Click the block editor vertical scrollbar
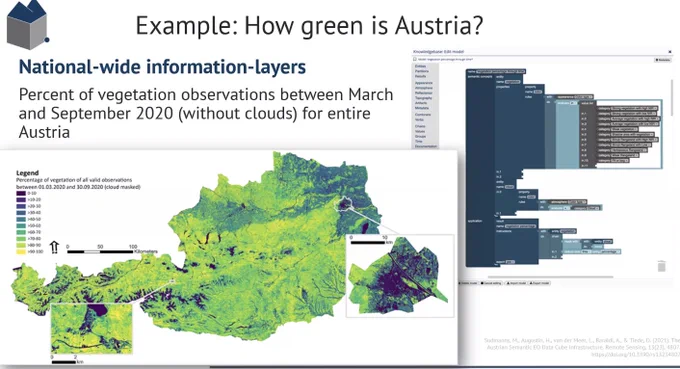 point(672,98)
